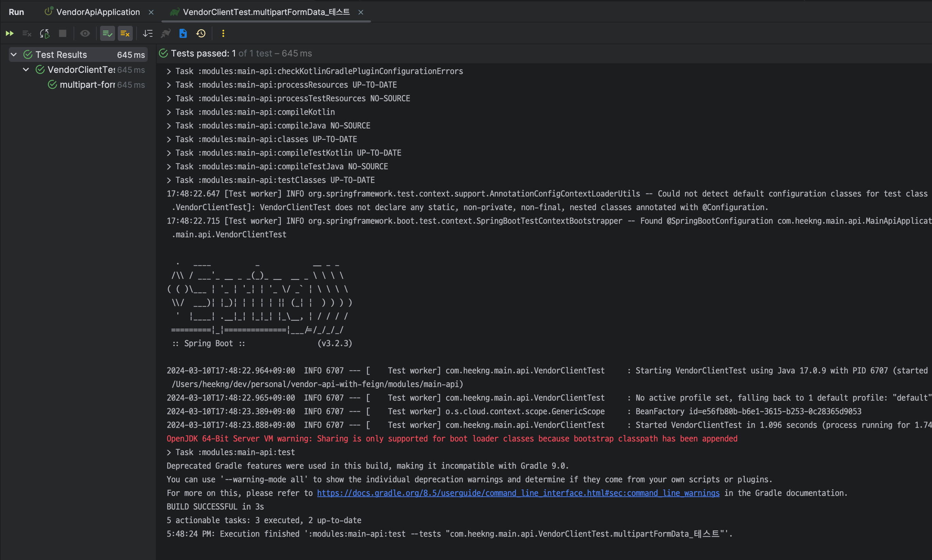Image resolution: width=932 pixels, height=560 pixels.
Task: Collapse the Test Results tree node
Action: pyautogui.click(x=14, y=55)
